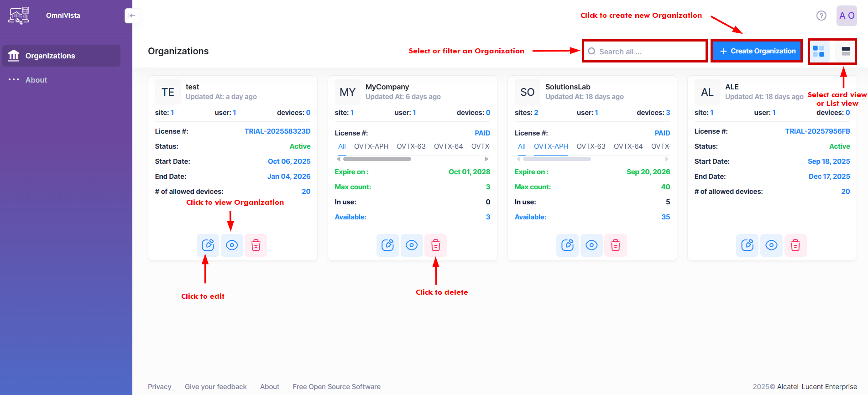Edit the ALE organization
Screen dimensions: 868x395
(x=747, y=245)
